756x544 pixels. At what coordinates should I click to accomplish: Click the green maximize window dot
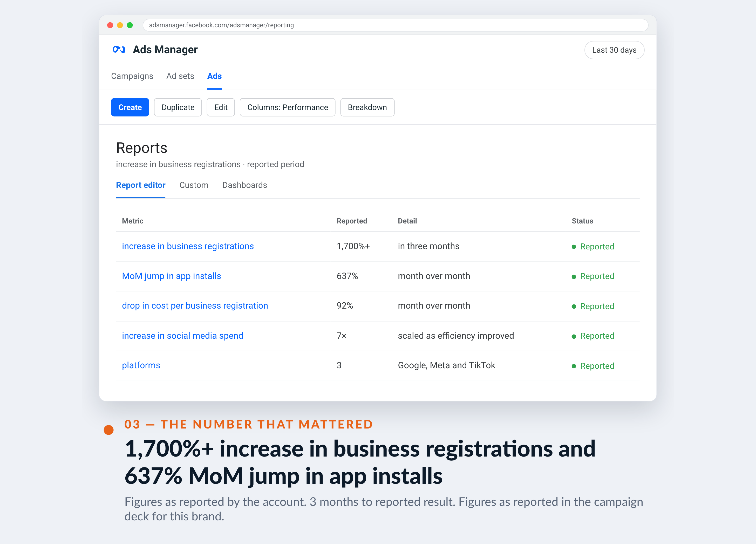130,25
